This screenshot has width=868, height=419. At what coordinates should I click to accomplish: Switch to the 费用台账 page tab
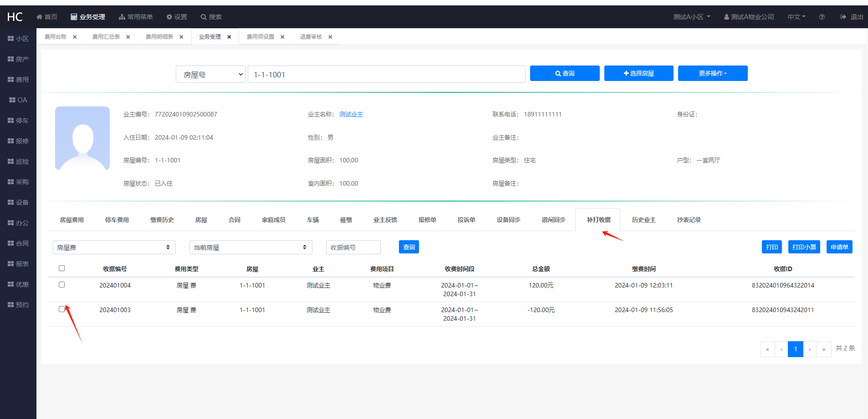[56, 37]
